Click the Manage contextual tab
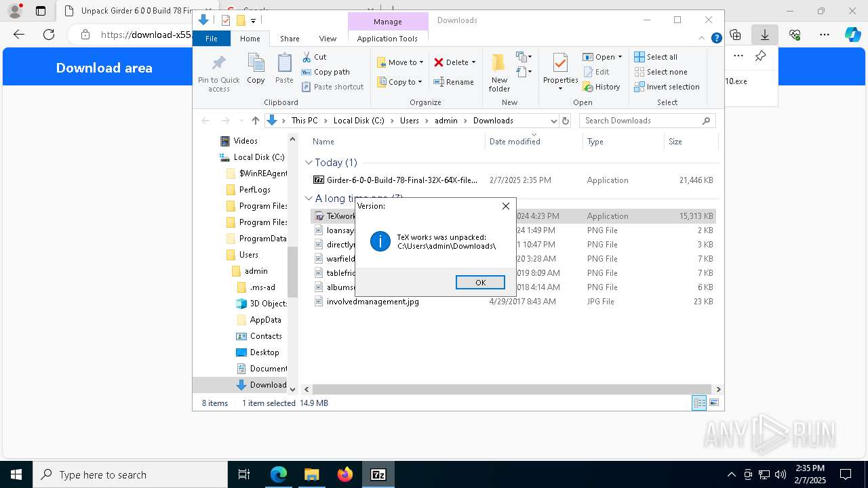This screenshot has width=868, height=488. point(388,22)
